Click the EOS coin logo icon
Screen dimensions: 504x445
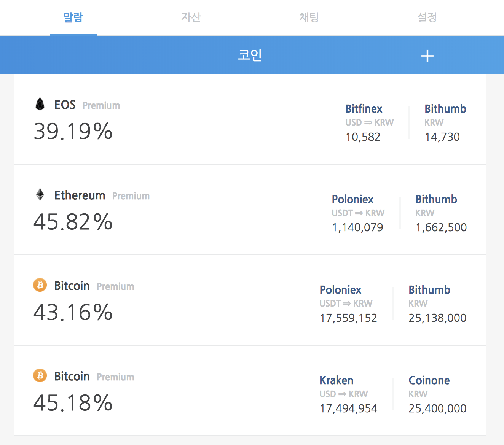point(40,104)
